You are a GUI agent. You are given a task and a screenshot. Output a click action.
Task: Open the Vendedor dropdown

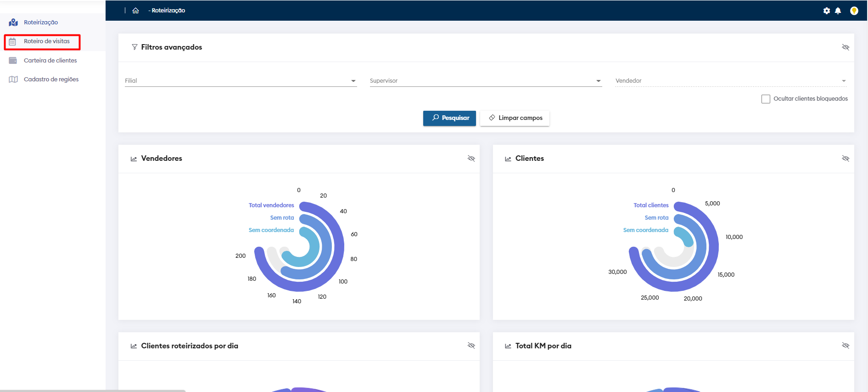click(x=843, y=81)
